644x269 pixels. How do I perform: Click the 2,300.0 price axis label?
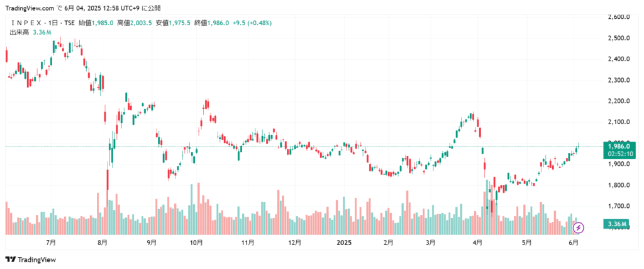619,80
